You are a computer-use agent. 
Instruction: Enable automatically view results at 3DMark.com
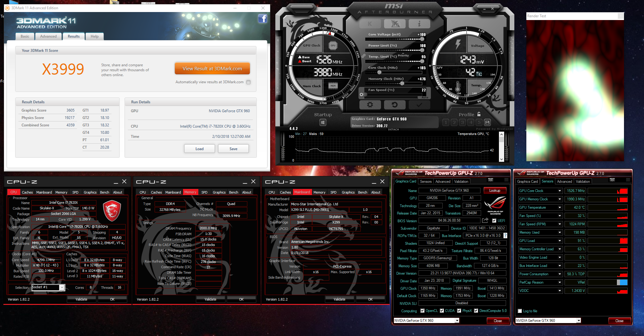point(248,82)
